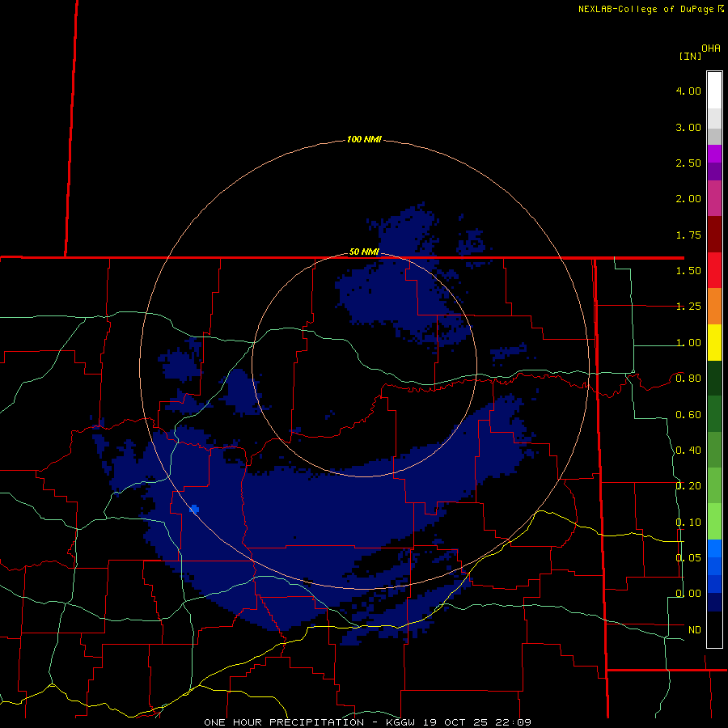728x728 pixels.
Task: Click the 22:09 timestamp in the caption
Action: (x=512, y=722)
